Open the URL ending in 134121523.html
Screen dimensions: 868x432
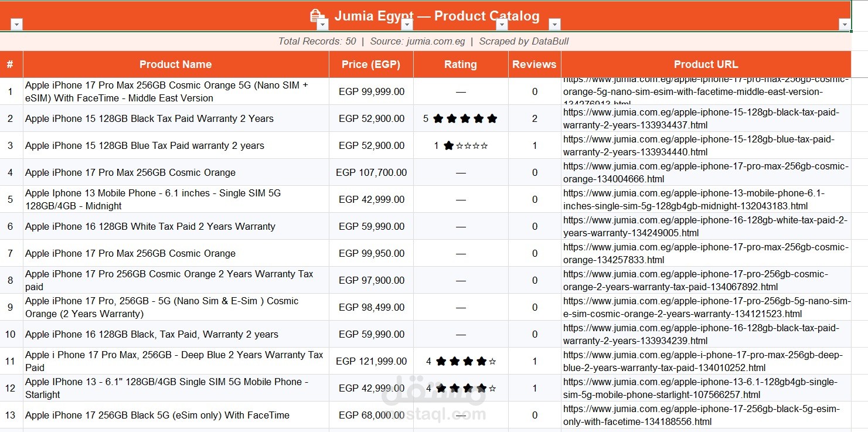coord(707,307)
